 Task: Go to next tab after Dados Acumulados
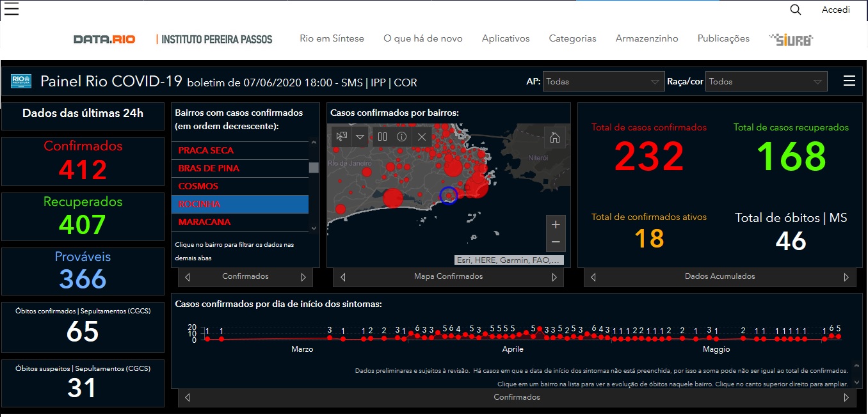(x=846, y=278)
